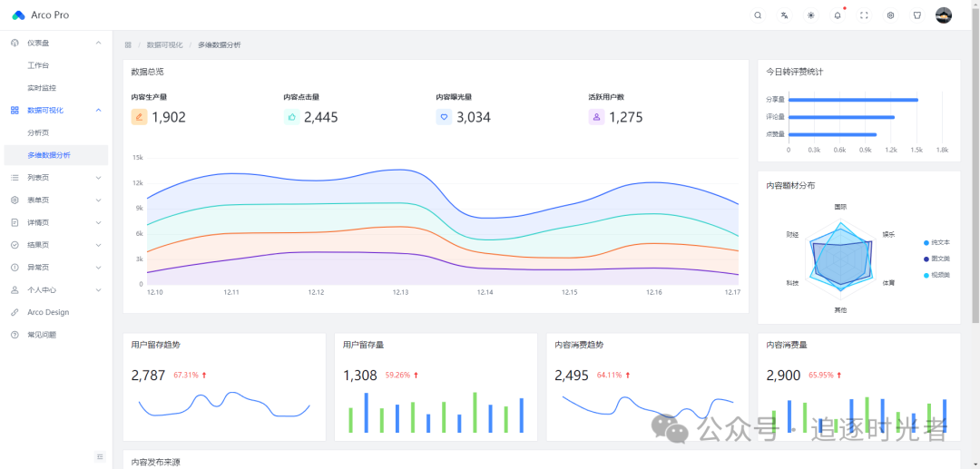The width and height of the screenshot is (980, 469).
Task: Open the language switcher icon
Action: [785, 15]
